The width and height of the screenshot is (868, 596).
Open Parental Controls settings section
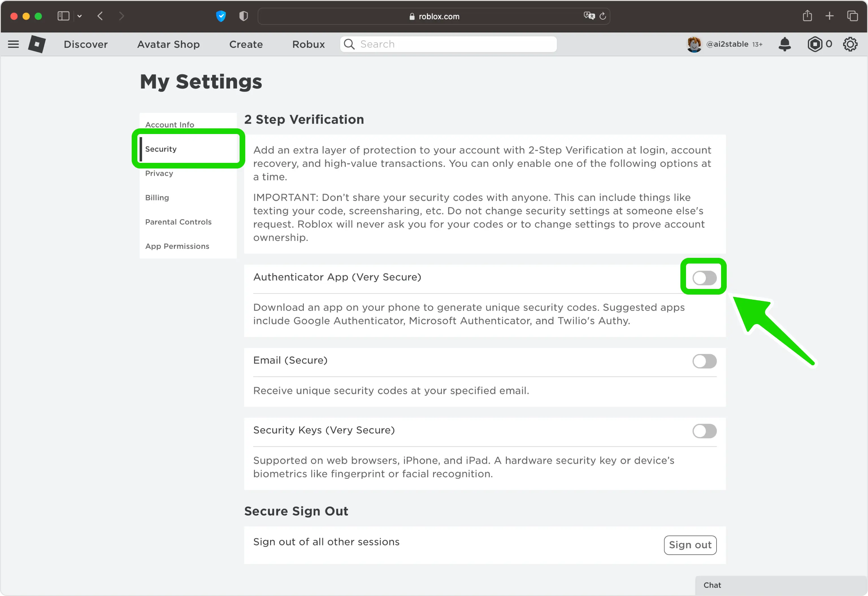coord(178,222)
